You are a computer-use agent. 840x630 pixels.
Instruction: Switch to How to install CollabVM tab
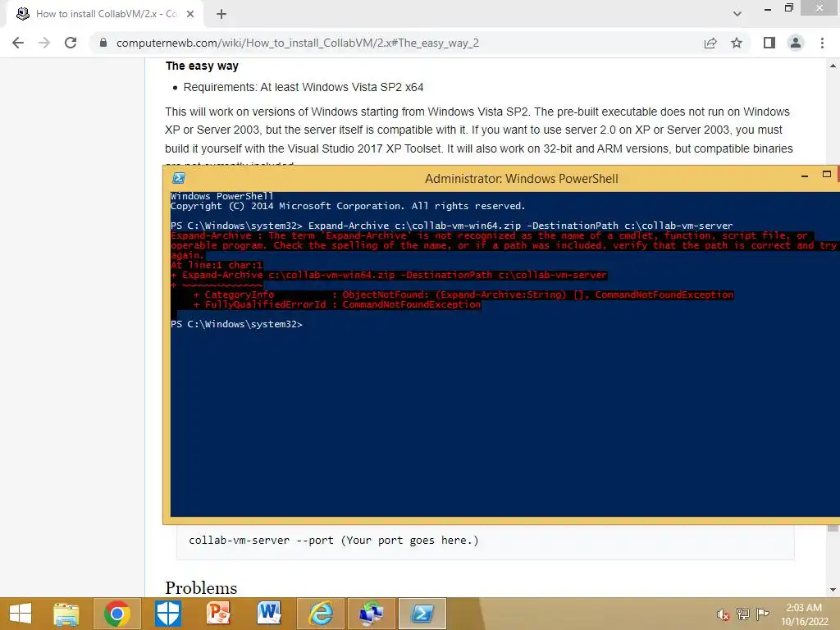click(104, 14)
